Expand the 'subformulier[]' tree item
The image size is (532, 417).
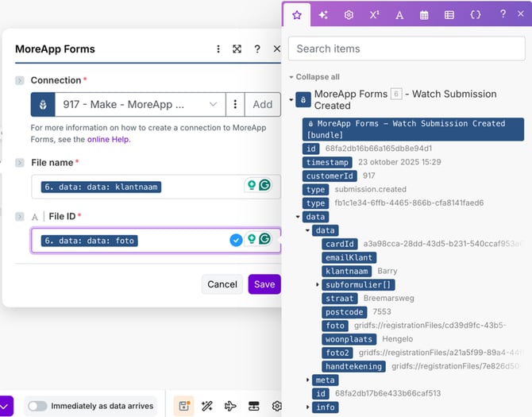point(318,284)
